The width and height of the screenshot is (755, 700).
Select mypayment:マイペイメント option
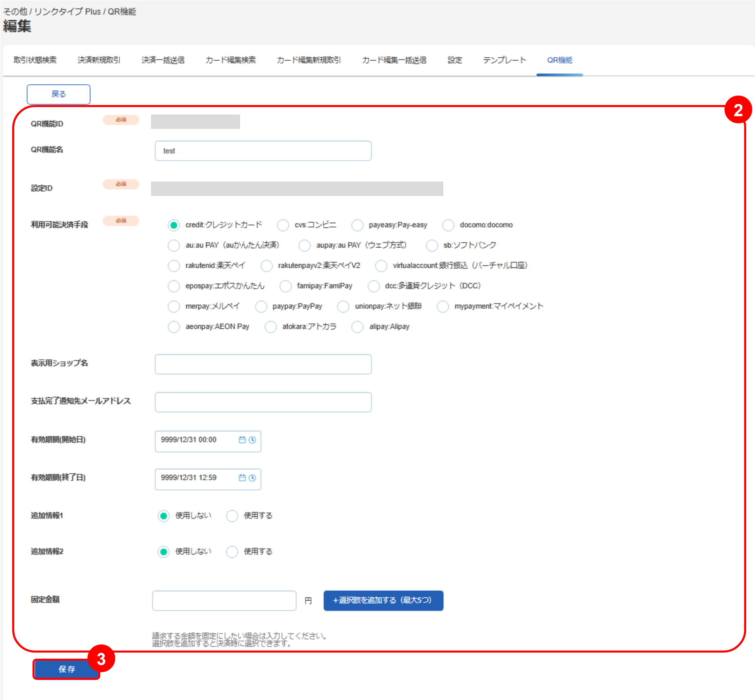[x=443, y=306]
